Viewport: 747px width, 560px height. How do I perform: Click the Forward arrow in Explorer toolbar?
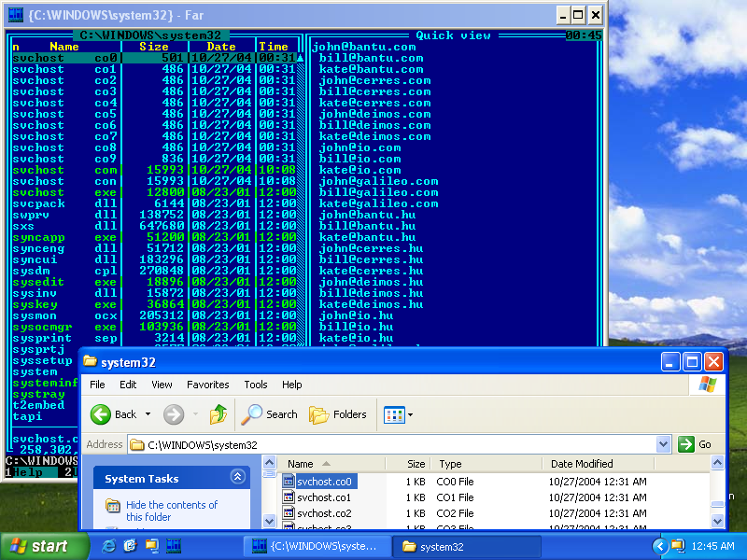pyautogui.click(x=174, y=414)
